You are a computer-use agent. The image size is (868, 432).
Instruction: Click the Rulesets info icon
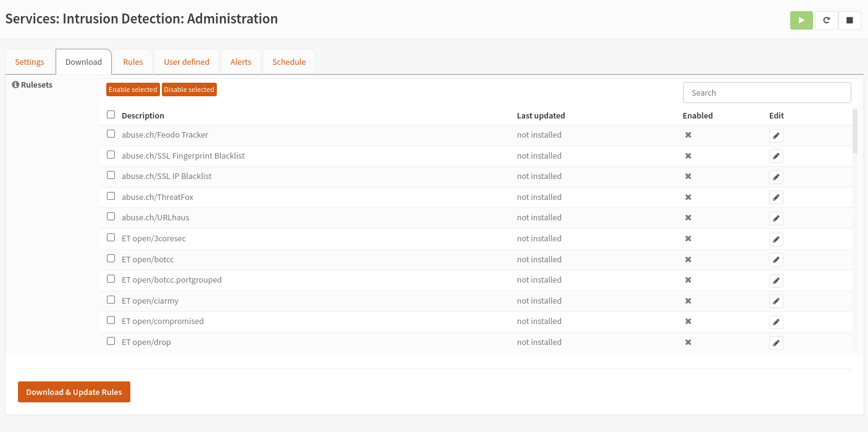click(15, 85)
